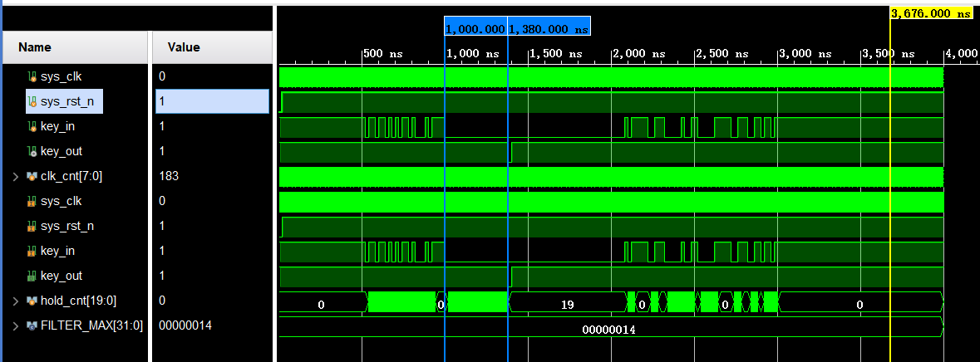
Task: Expand the hold_cnt[19:0] bus
Action: 16,301
